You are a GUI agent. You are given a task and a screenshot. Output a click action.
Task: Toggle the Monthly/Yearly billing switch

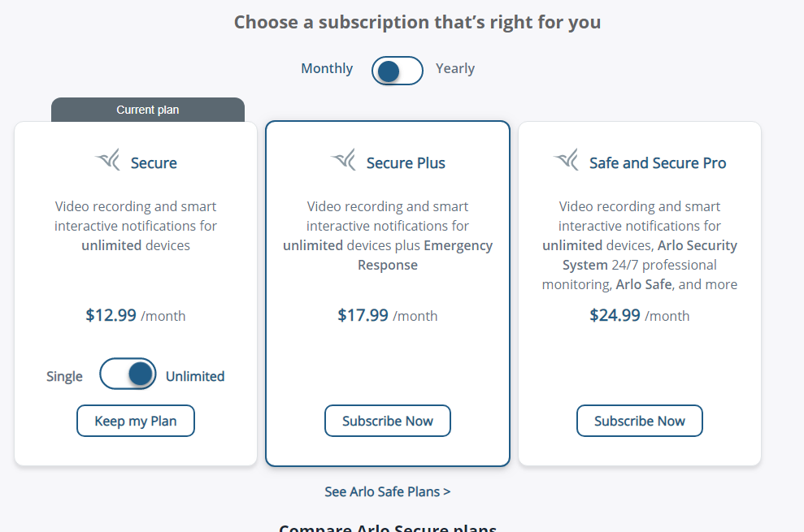[x=398, y=71]
